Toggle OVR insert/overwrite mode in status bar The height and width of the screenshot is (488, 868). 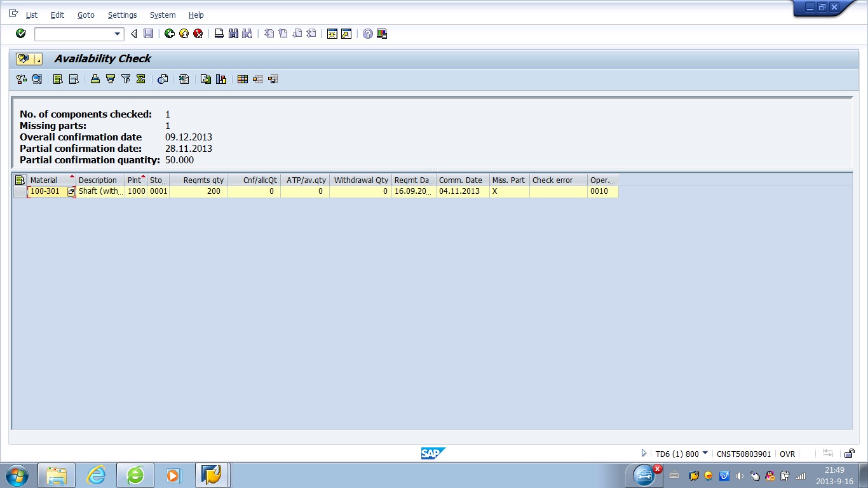787,454
